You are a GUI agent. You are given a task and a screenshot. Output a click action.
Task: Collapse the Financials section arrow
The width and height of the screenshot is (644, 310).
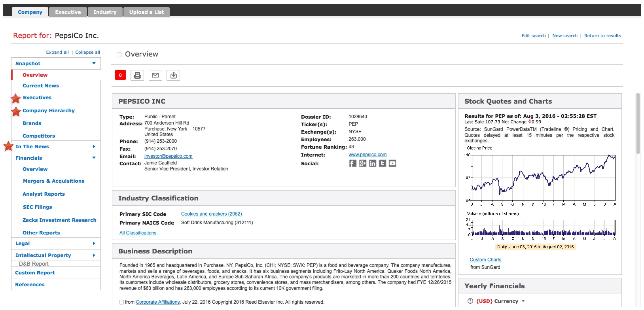click(x=94, y=158)
